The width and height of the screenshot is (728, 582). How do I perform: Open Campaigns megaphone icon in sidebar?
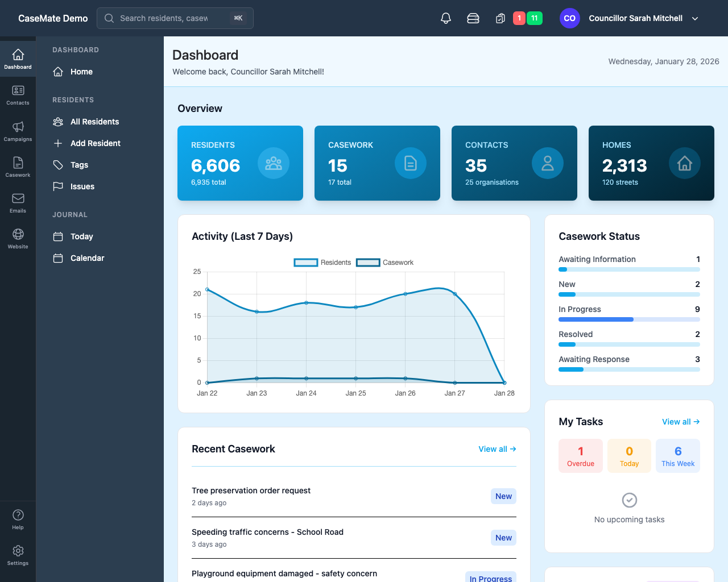click(x=18, y=131)
